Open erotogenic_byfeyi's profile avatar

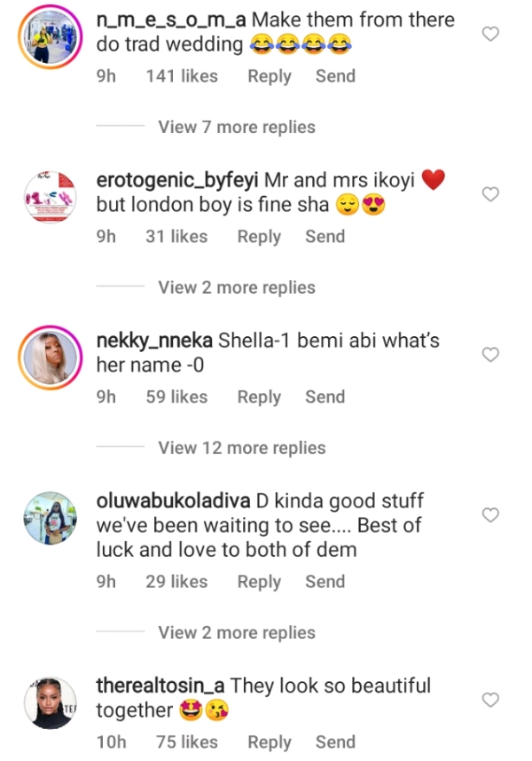click(51, 197)
